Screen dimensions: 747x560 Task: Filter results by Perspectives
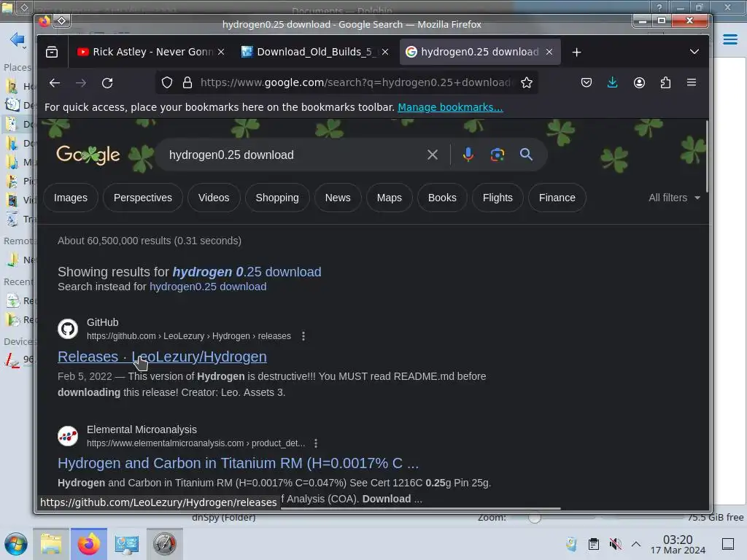(143, 198)
